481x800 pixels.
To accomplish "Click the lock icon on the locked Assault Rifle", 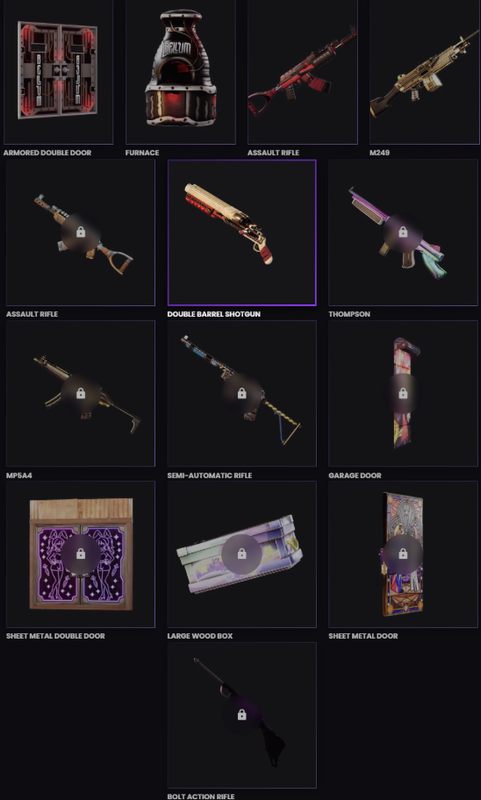I will [x=81, y=232].
